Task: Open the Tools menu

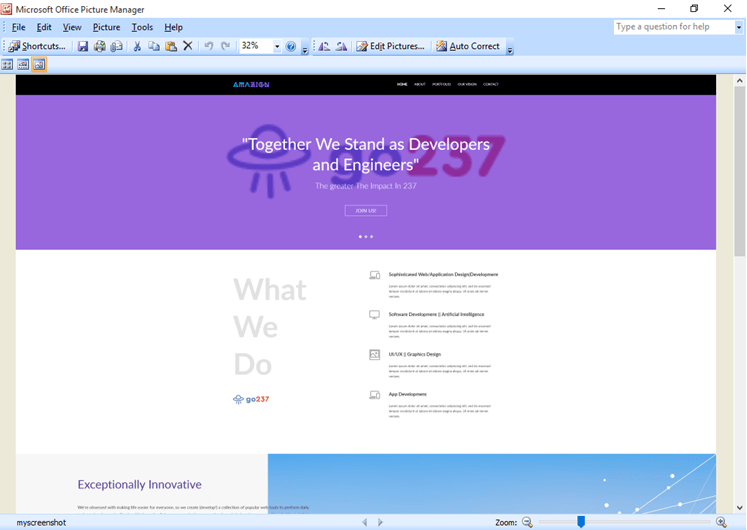Action: point(142,27)
